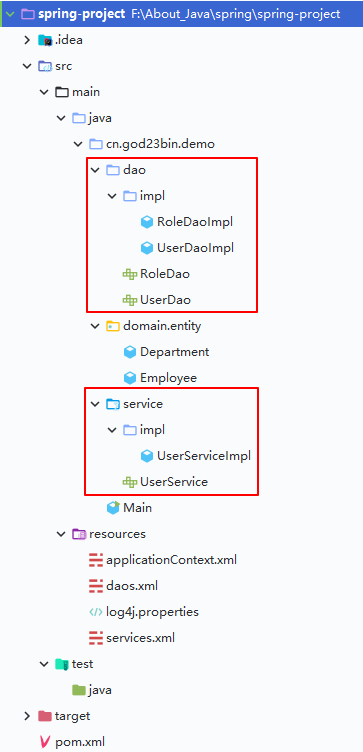Click the RoleDao interface icon
This screenshot has width=363, height=752.
coord(129,274)
